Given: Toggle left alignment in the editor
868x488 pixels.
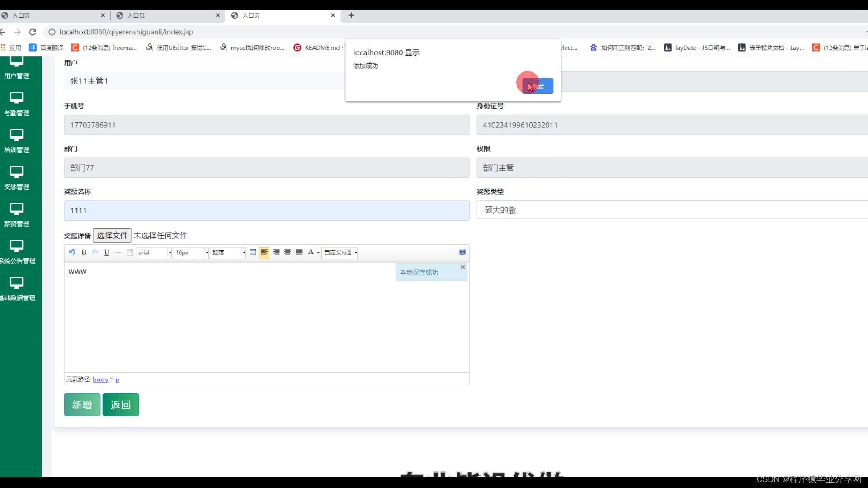Looking at the screenshot, I should tap(264, 252).
